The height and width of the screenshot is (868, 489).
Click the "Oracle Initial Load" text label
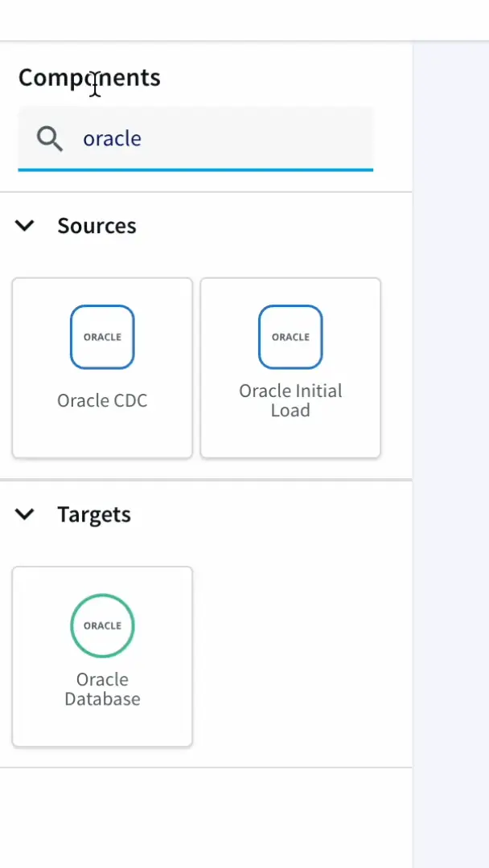[290, 400]
